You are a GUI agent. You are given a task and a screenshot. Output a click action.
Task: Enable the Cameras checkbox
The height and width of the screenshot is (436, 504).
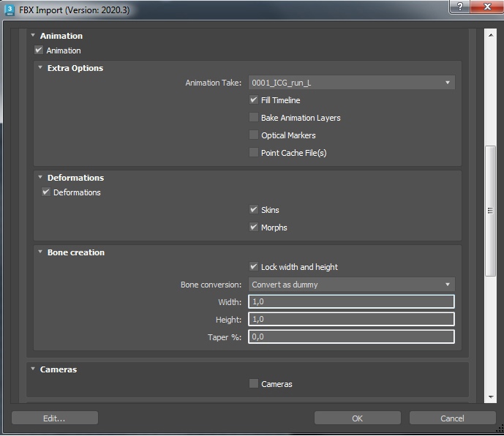coord(254,383)
